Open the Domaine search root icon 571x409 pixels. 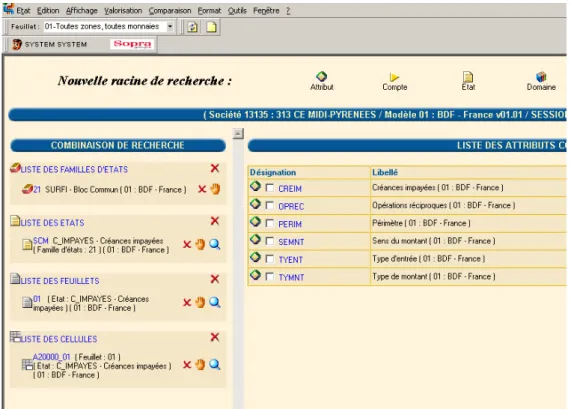(x=541, y=76)
